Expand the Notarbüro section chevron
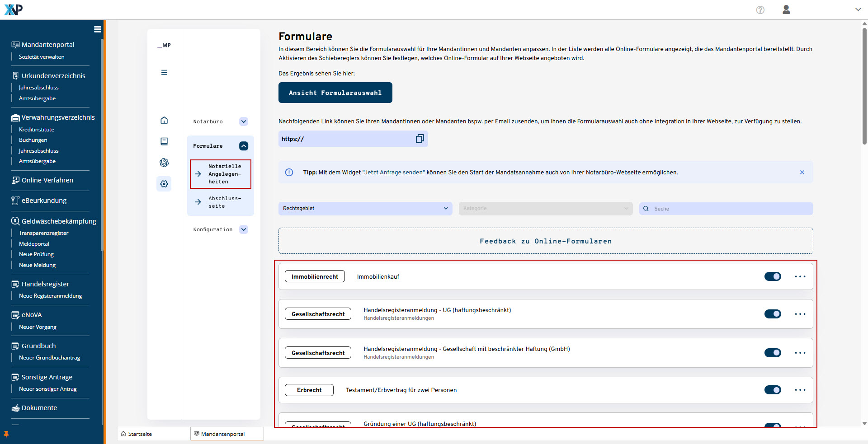The image size is (868, 444). [244, 122]
